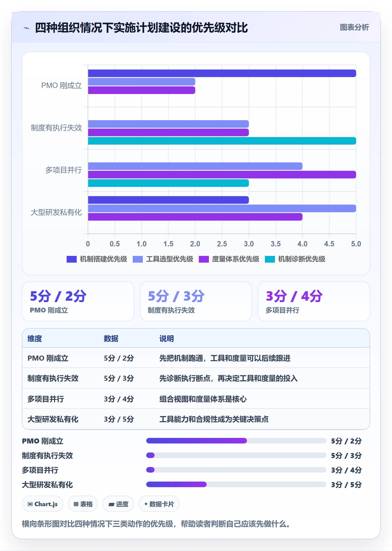This screenshot has width=392, height=551.
Task: Toggle the 机制搭建优先级 legend swatch
Action: point(72,259)
